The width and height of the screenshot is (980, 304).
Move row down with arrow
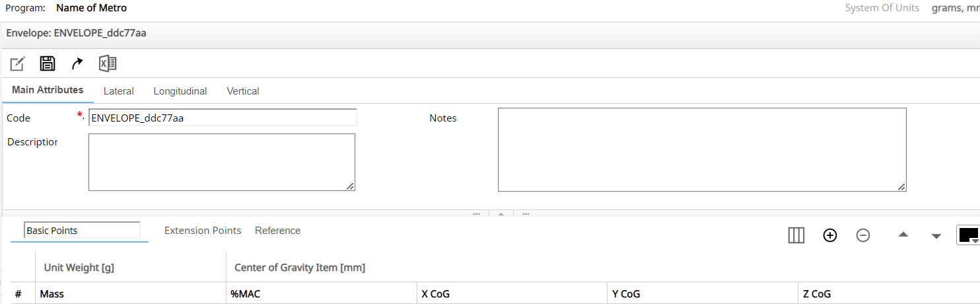[936, 236]
